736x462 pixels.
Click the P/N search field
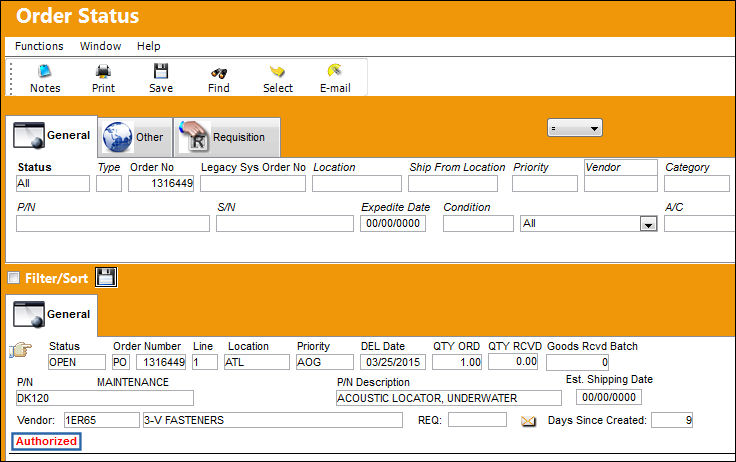[x=113, y=223]
